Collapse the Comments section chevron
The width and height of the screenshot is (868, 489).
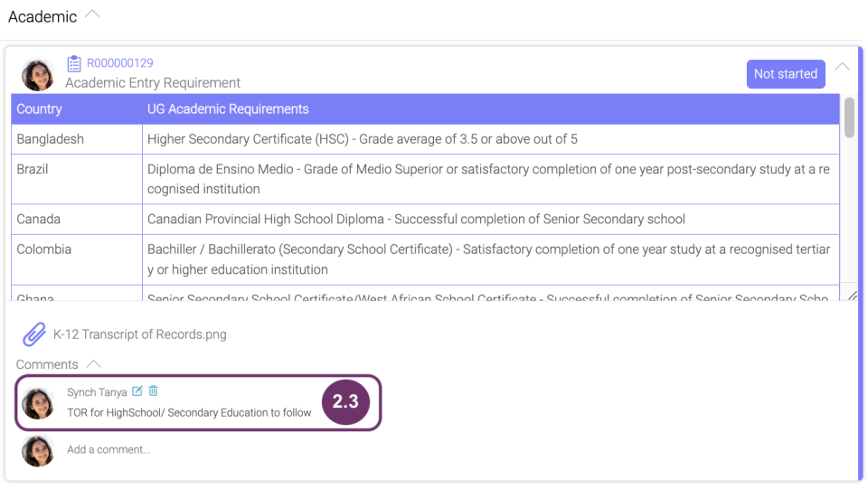pyautogui.click(x=94, y=364)
